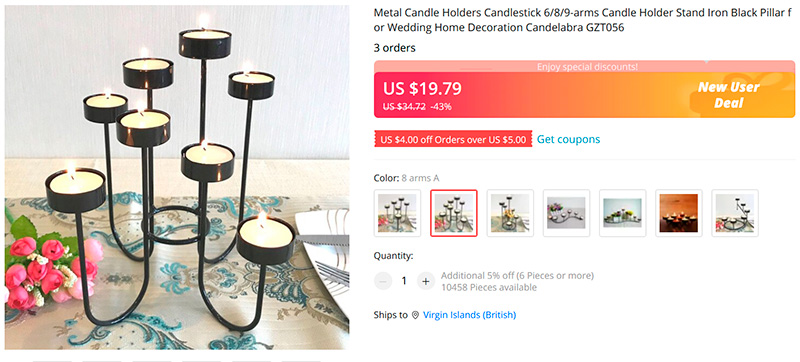Screen dimensions: 800x362
Task: Choose the fourth variant with gray background
Action: pos(566,213)
